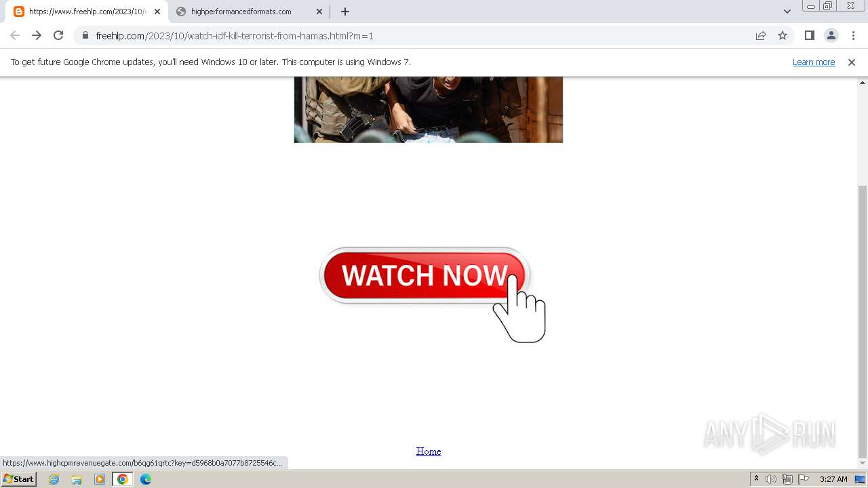Open Windows Explorer folder icon
The width and height of the screenshot is (868, 488).
coord(77,479)
